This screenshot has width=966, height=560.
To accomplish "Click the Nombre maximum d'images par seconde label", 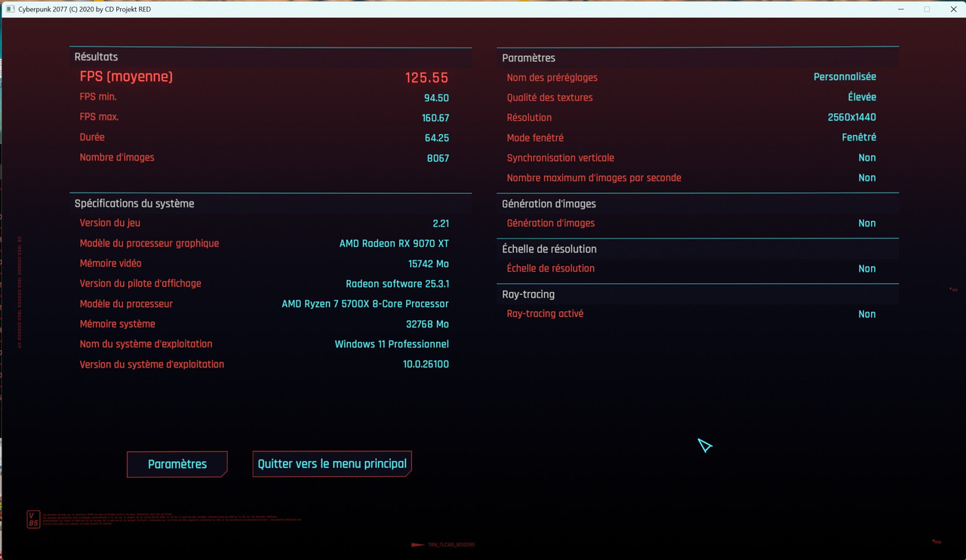I will 594,178.
